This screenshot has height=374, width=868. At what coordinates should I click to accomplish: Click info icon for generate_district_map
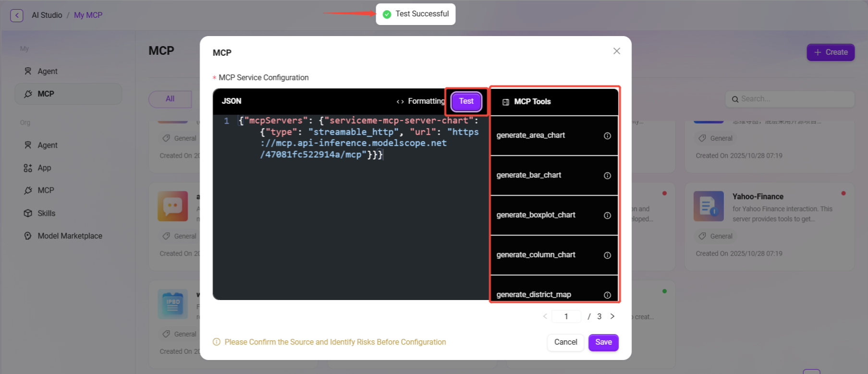tap(607, 295)
